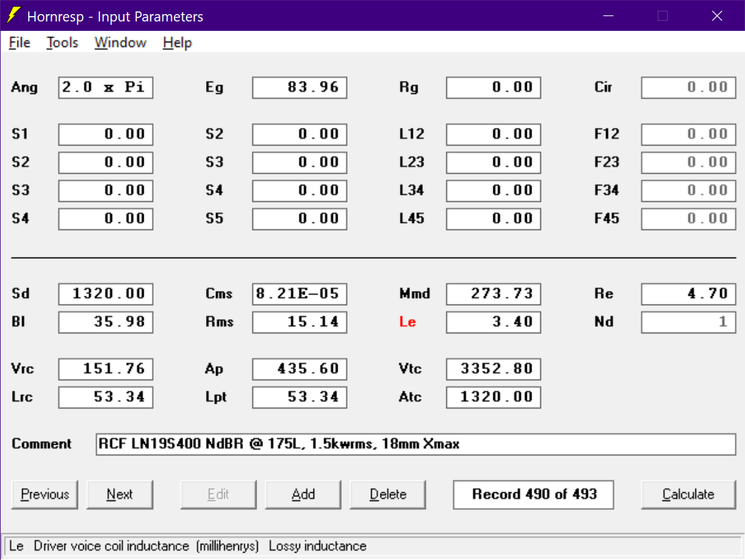Open the Help menu
Viewport: 745px width, 560px height.
point(177,43)
